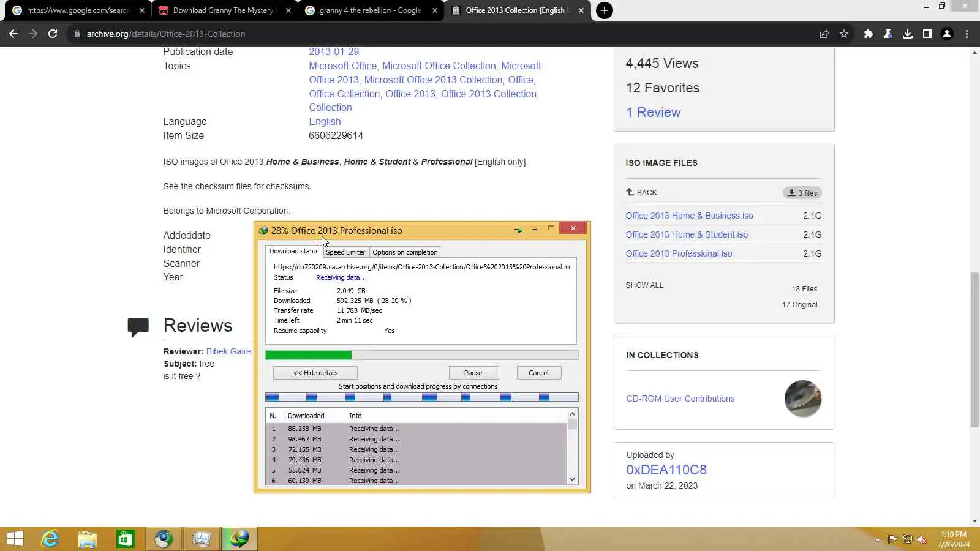Open 'Office 2013 Home & Business.iso' link
The width and height of the screenshot is (980, 551).
click(x=690, y=216)
